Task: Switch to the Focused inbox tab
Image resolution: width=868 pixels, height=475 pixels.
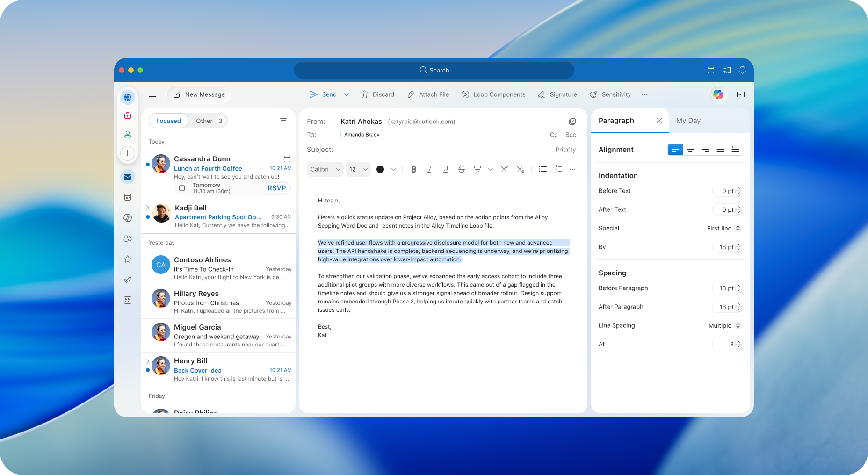Action: point(168,121)
